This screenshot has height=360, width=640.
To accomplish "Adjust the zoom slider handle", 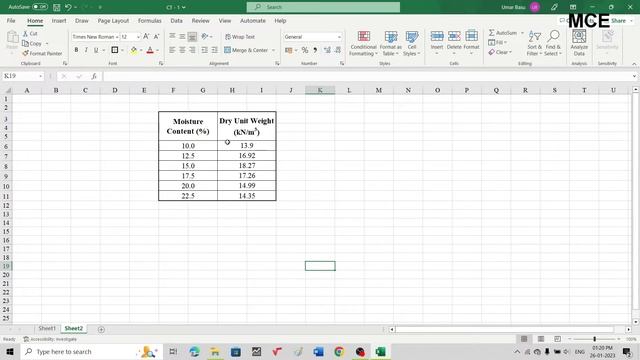I will click(595, 339).
